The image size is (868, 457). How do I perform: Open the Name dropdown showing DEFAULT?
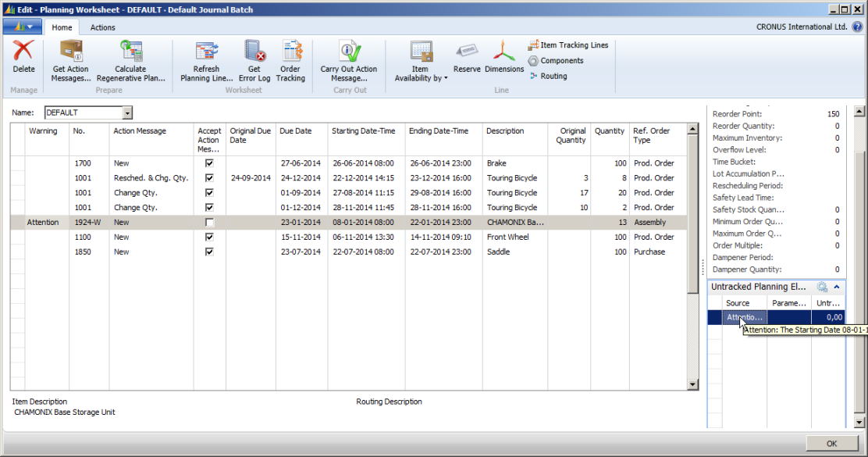(127, 112)
